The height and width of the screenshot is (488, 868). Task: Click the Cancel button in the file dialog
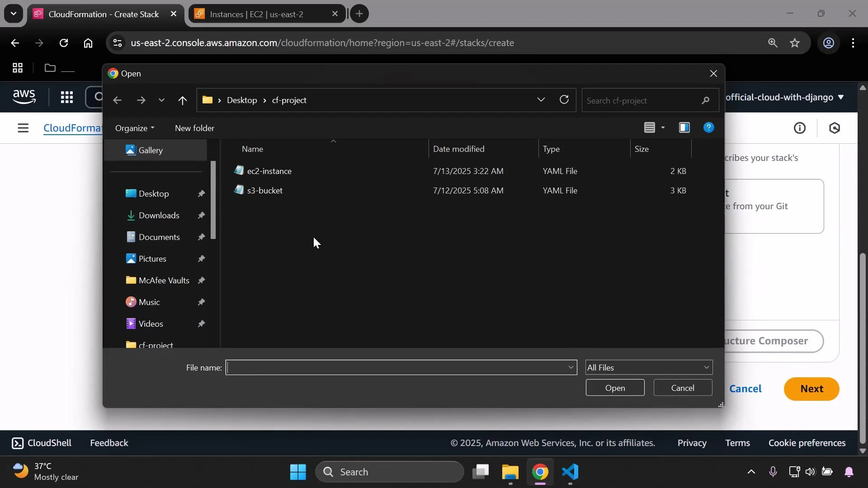[x=682, y=388]
